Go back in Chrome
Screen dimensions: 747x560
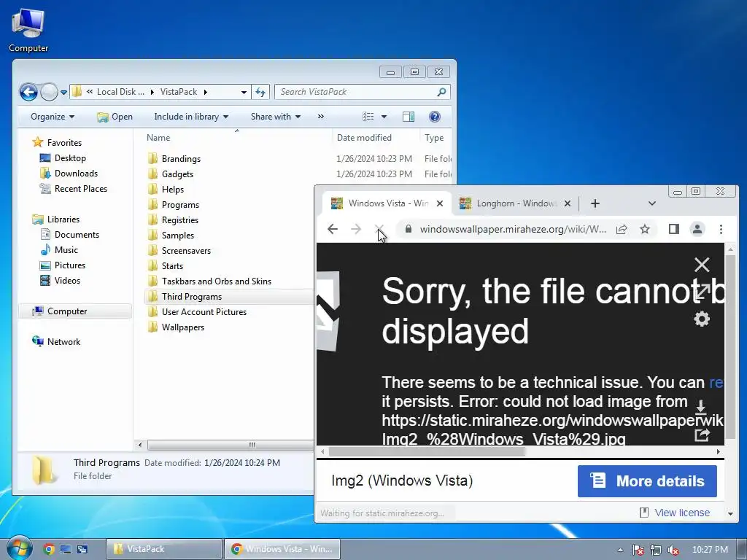333,229
